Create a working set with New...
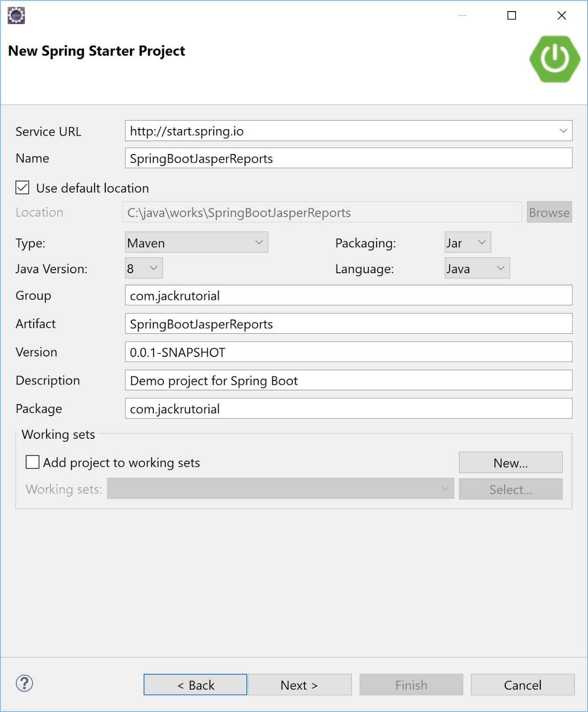 [511, 463]
